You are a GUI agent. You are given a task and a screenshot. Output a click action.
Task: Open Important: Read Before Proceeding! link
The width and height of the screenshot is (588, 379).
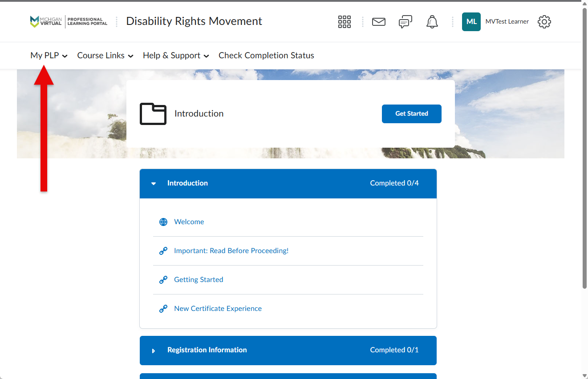[x=231, y=251]
